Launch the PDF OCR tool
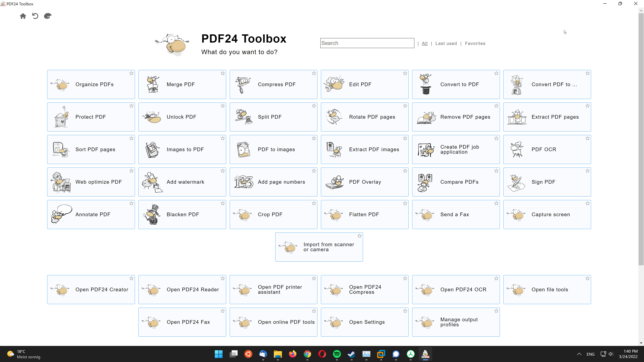 547,149
